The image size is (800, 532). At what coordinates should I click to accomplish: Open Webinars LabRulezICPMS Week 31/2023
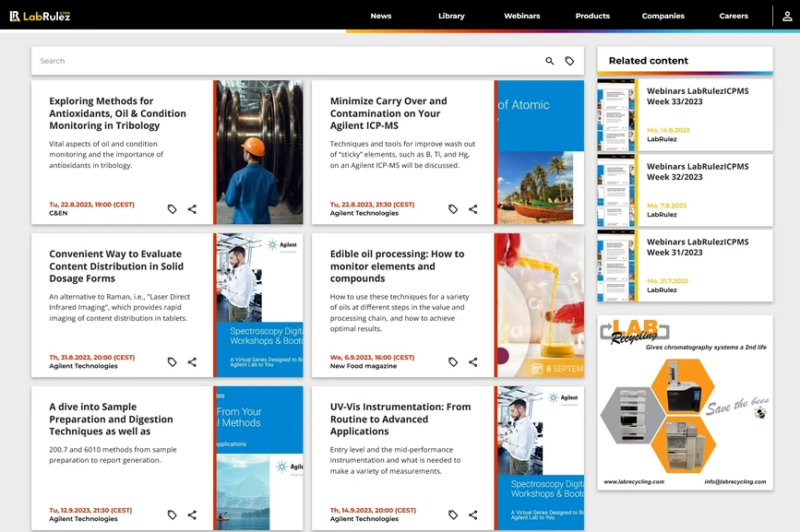click(x=698, y=247)
